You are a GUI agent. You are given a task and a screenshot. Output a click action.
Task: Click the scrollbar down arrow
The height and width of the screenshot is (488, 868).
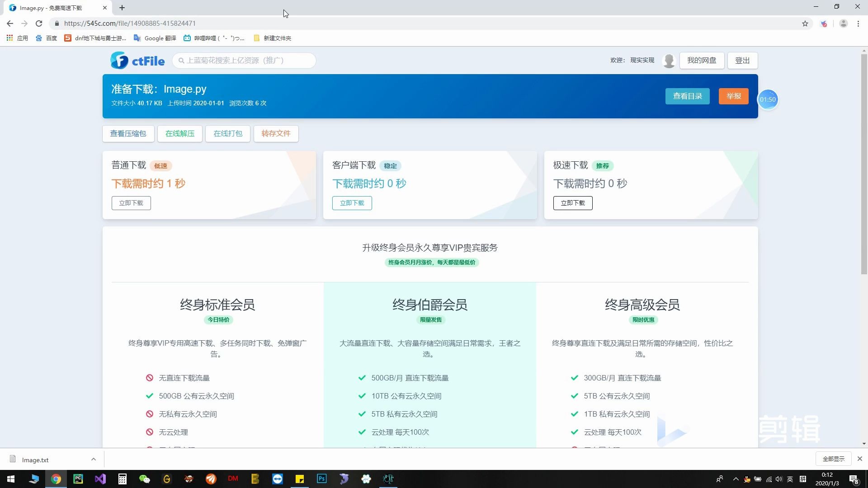(x=864, y=444)
